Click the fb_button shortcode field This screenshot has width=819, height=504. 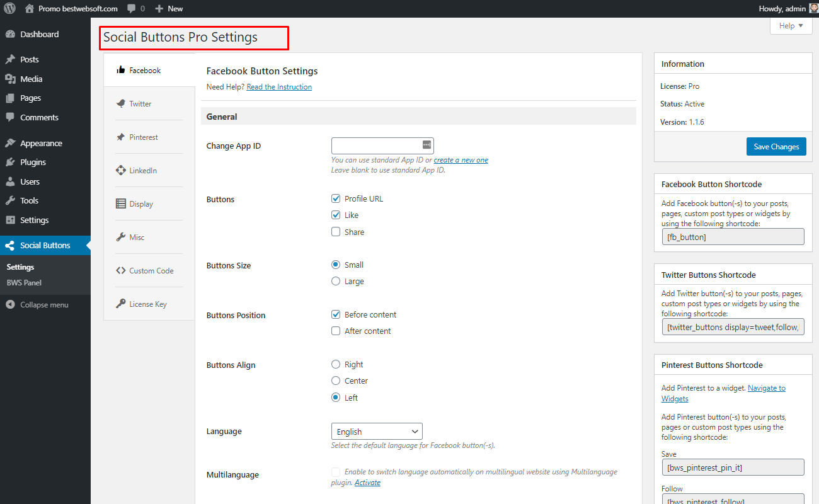tap(733, 237)
